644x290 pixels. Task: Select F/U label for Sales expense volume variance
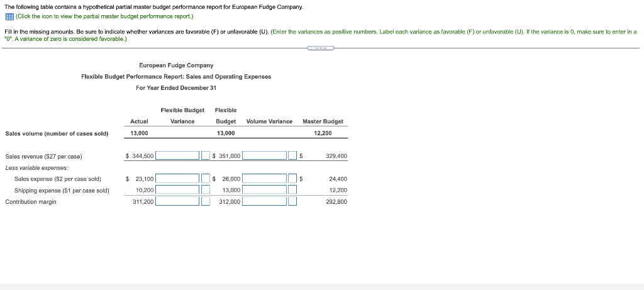292,179
